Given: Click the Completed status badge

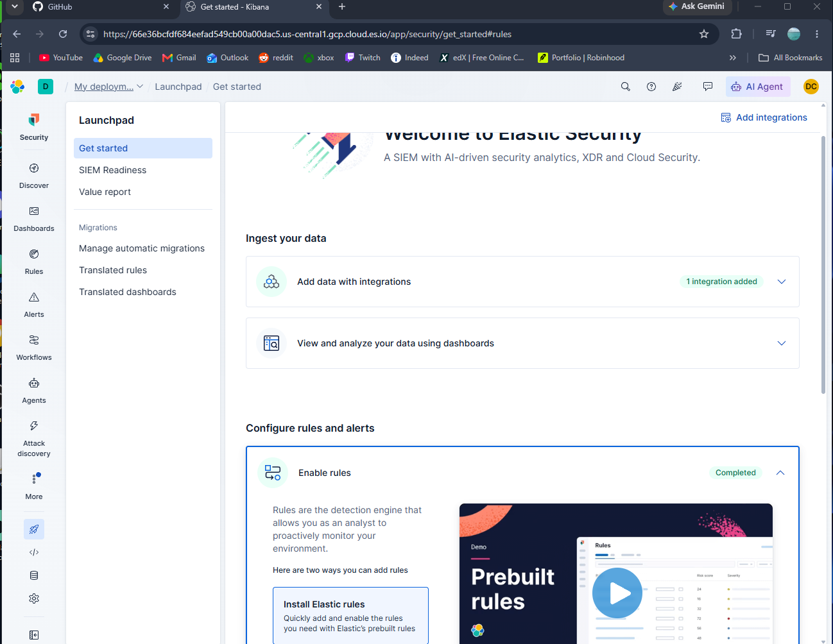Looking at the screenshot, I should [x=735, y=473].
